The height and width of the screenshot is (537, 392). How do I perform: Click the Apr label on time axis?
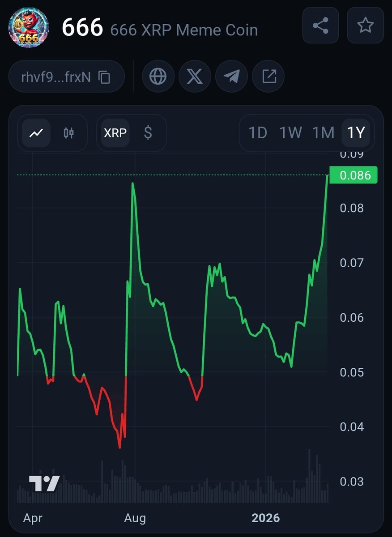pos(33,518)
